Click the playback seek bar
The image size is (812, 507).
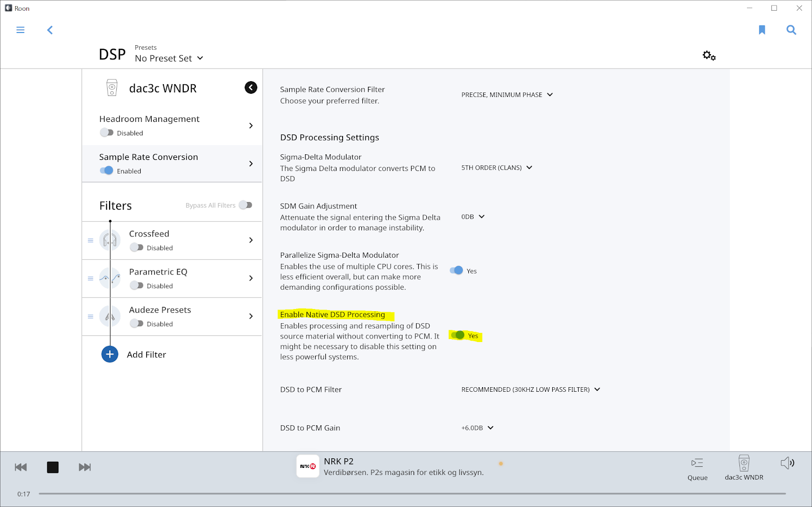pyautogui.click(x=412, y=493)
